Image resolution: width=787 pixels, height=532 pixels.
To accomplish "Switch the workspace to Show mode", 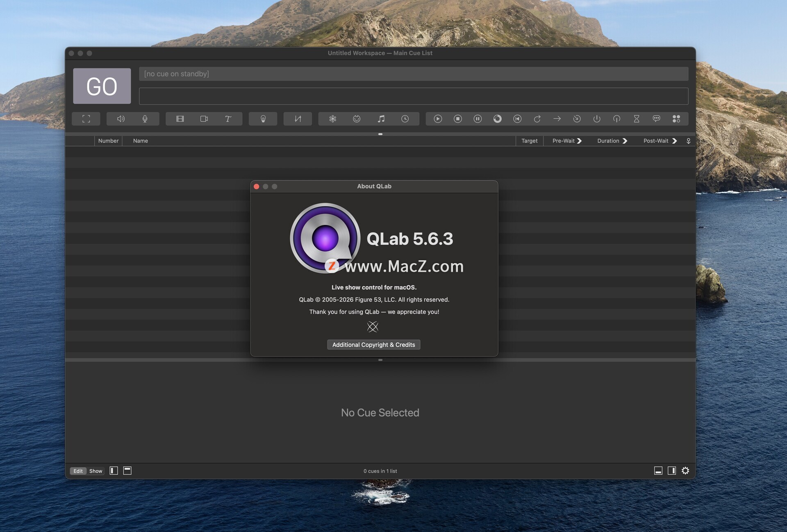I will [96, 471].
